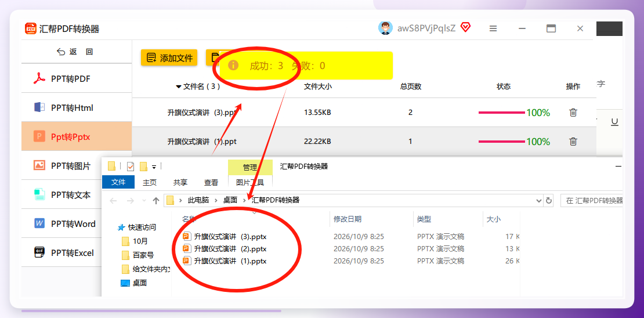Click progress bar of 升旗仪式演讲 (1).ppt
Viewport: 644px width, 318px height.
click(502, 142)
